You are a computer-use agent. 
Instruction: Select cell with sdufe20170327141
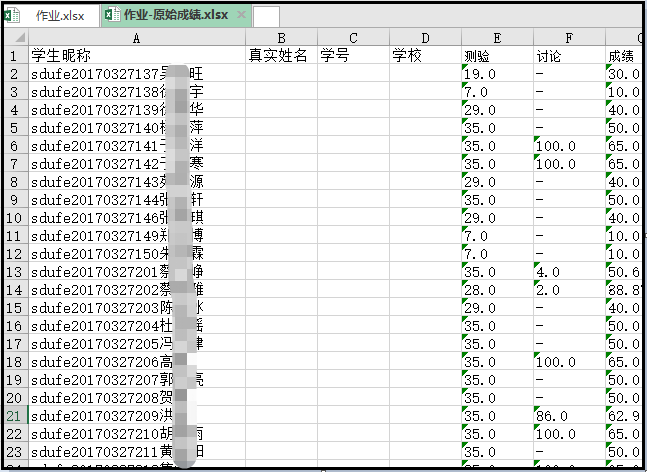tap(137, 146)
